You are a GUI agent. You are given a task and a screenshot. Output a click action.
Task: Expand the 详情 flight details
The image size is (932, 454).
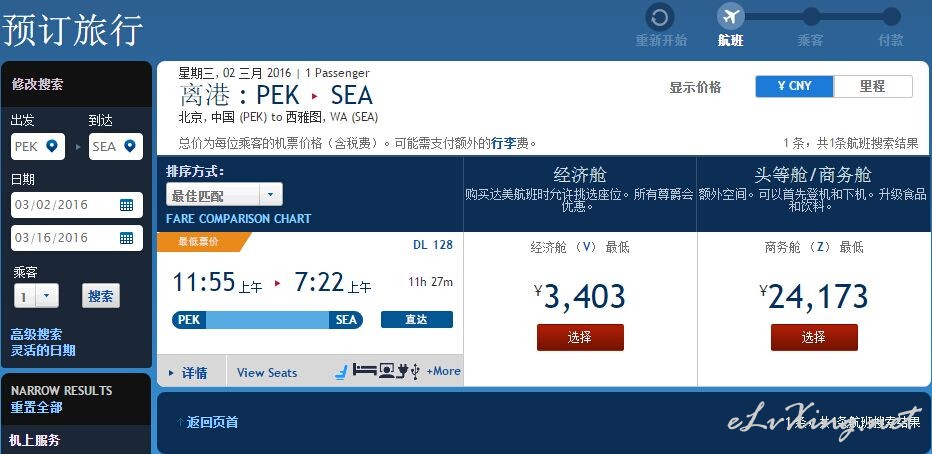click(x=188, y=373)
